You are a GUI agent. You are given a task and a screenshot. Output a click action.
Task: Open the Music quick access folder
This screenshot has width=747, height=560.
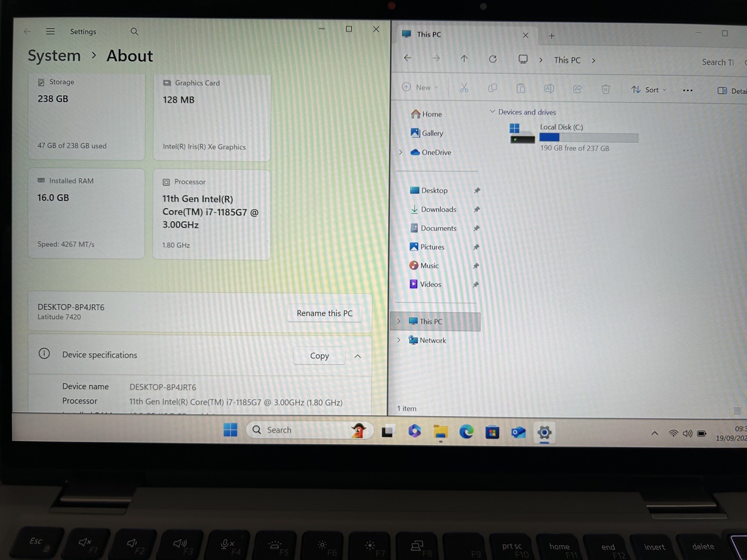pos(424,266)
